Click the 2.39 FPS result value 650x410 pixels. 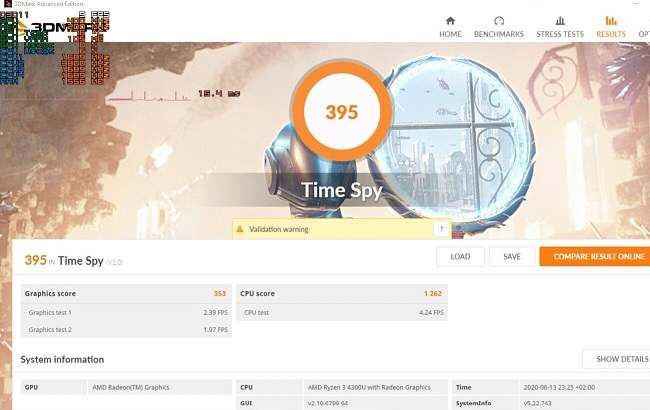pos(216,313)
